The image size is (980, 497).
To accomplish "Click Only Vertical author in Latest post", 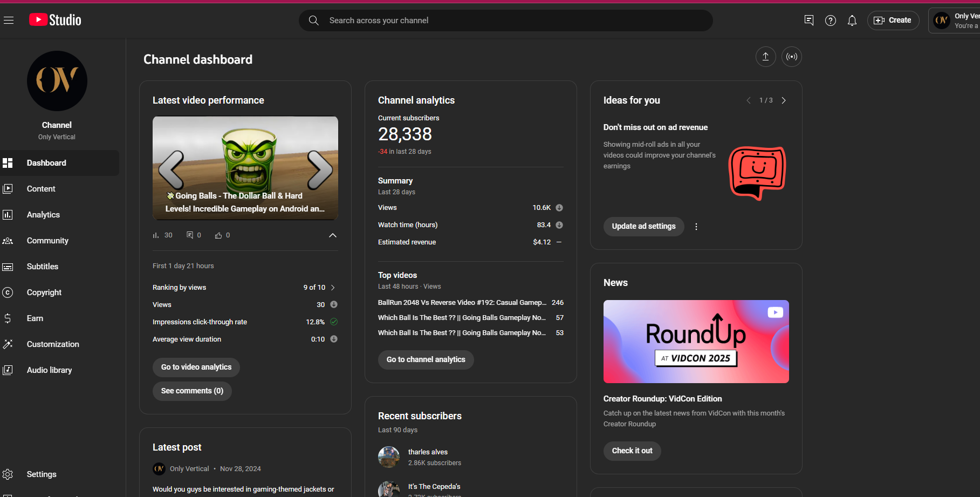I will 189,469.
